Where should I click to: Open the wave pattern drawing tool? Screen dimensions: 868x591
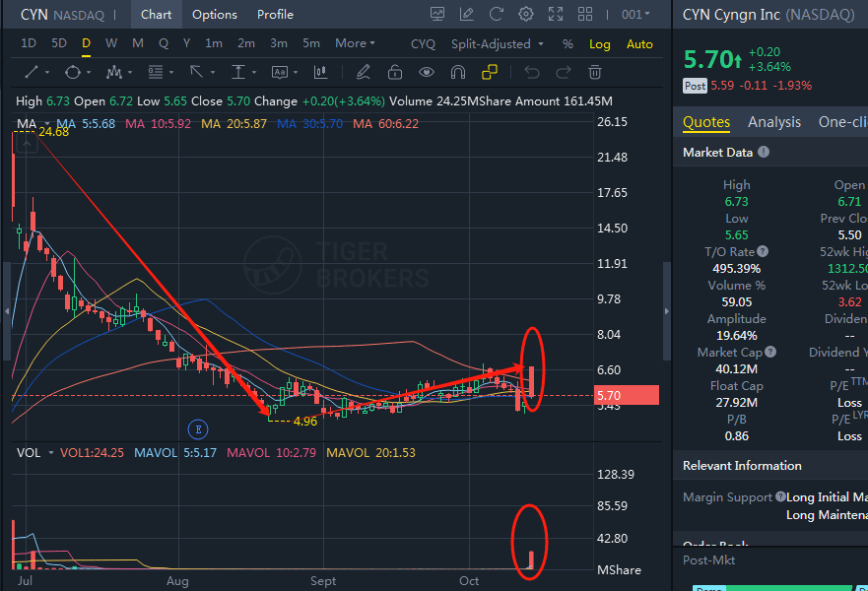pyautogui.click(x=114, y=72)
